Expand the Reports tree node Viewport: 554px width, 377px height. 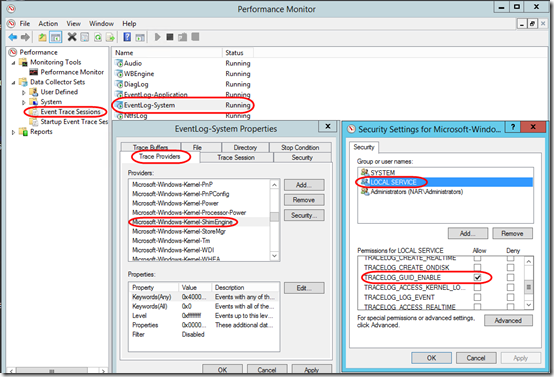click(13, 132)
